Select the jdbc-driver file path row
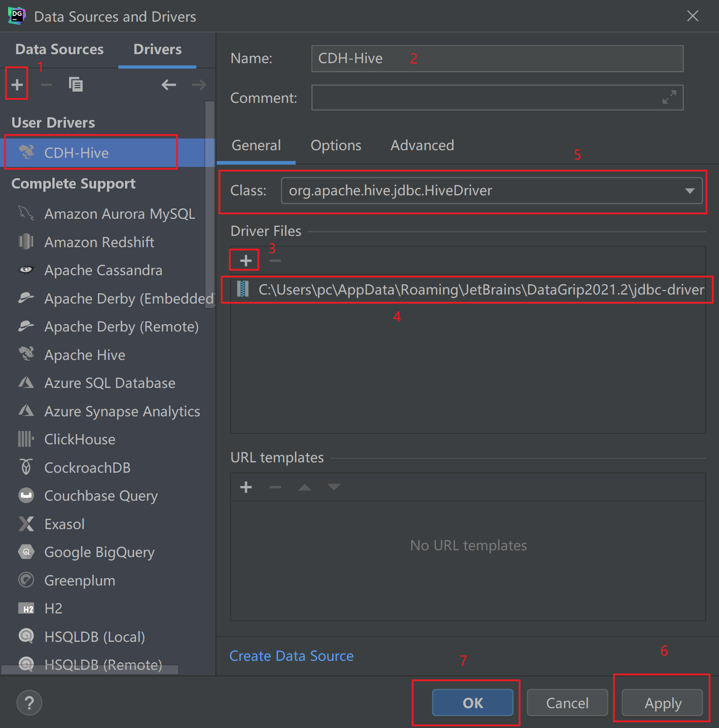Image resolution: width=719 pixels, height=728 pixels. [x=468, y=289]
